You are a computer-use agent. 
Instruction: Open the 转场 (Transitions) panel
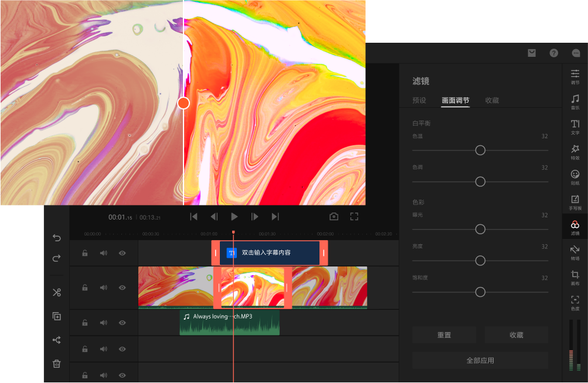(x=575, y=252)
